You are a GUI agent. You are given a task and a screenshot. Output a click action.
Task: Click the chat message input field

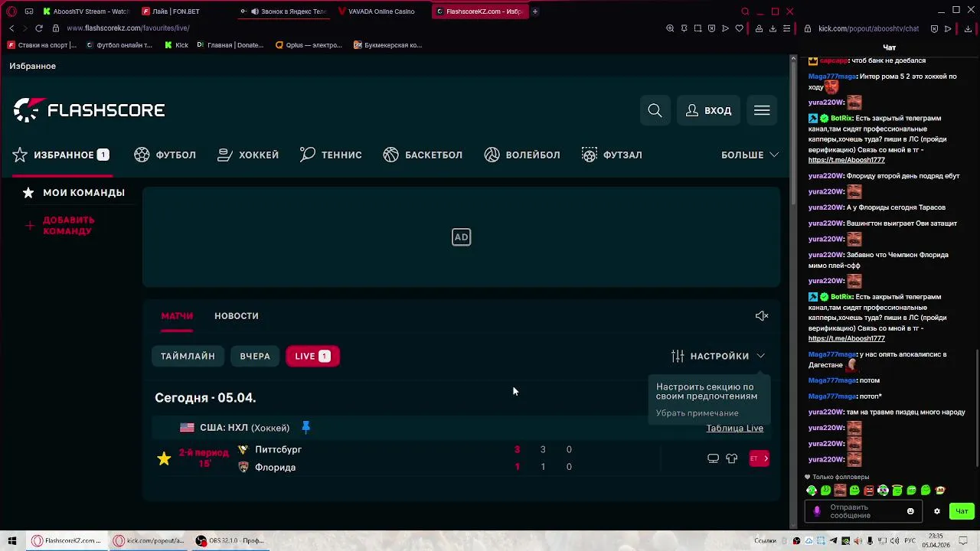click(864, 511)
